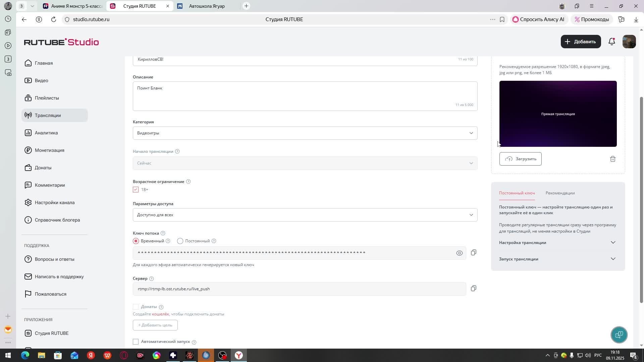Enable Автоматический запуск checkbox
The width and height of the screenshot is (644, 362).
click(x=136, y=342)
